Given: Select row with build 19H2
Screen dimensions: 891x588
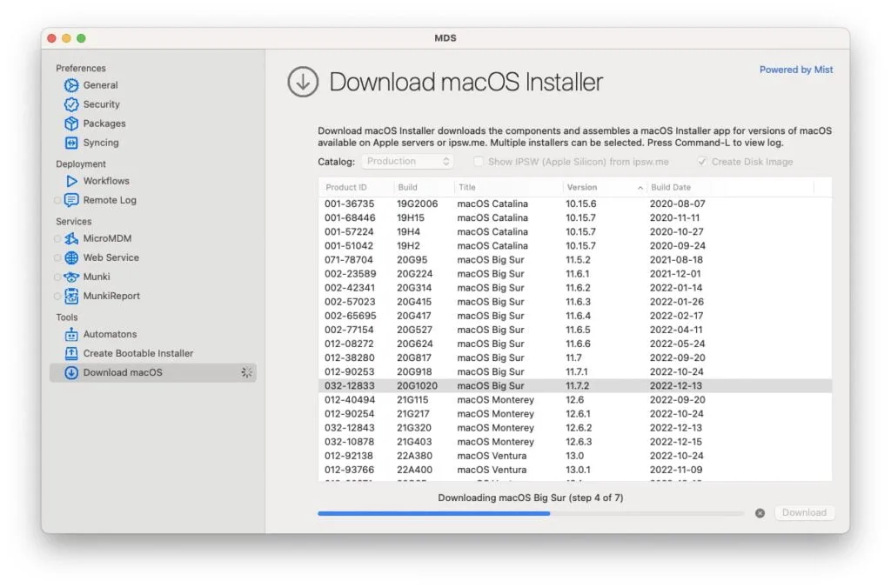Looking at the screenshot, I should click(x=575, y=245).
